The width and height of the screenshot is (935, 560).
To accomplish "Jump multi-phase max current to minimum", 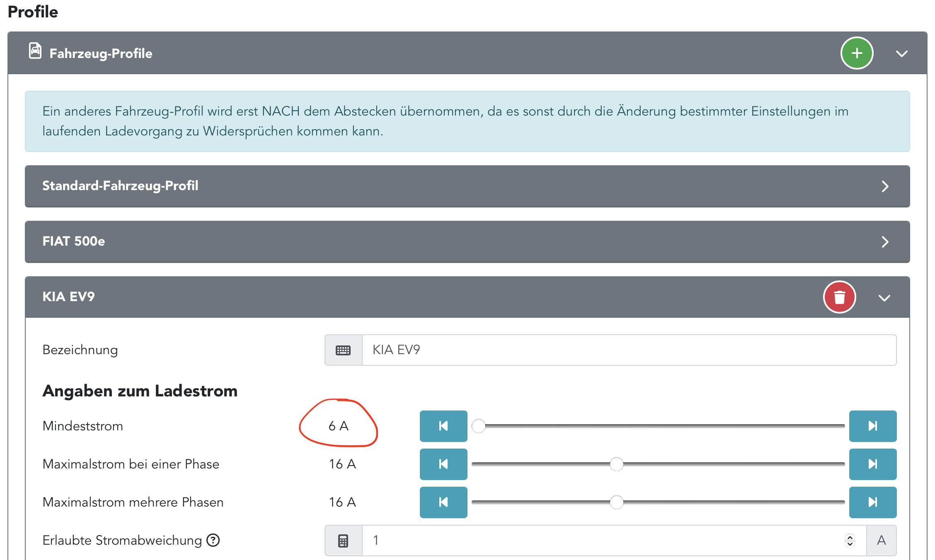I will click(443, 502).
